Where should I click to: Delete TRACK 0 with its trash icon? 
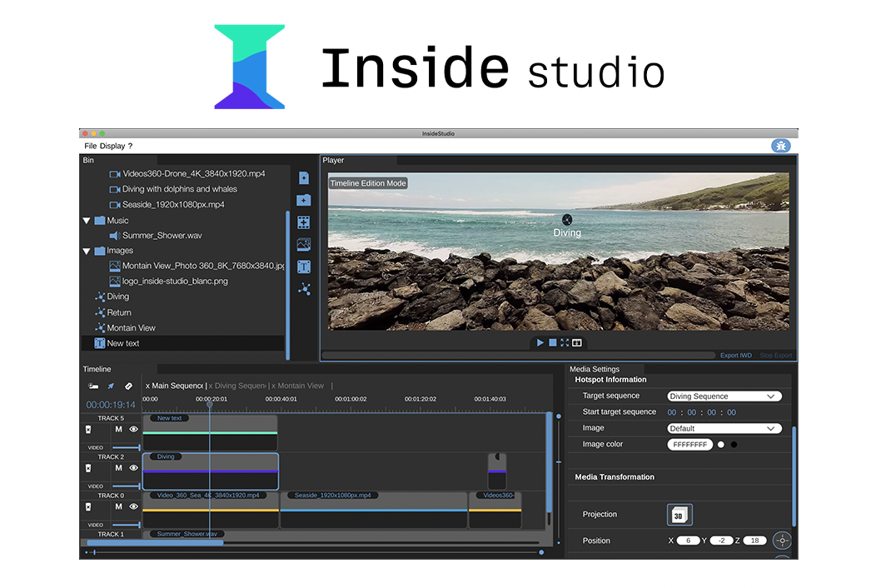coord(88,506)
